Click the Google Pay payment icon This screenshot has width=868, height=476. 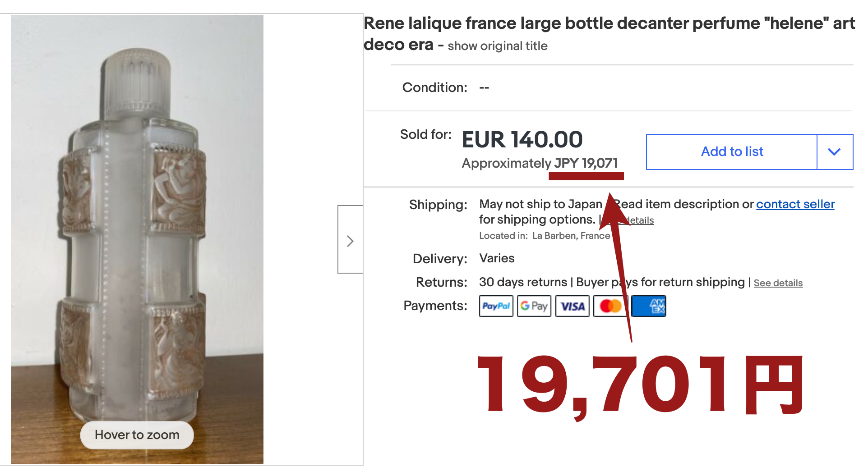(x=534, y=307)
